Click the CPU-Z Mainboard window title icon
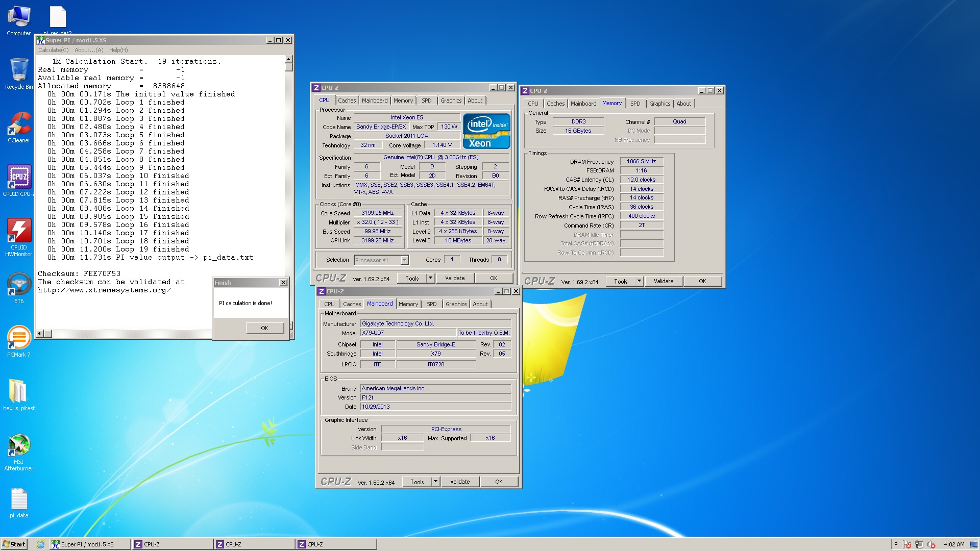This screenshot has width=980, height=551. tap(322, 291)
